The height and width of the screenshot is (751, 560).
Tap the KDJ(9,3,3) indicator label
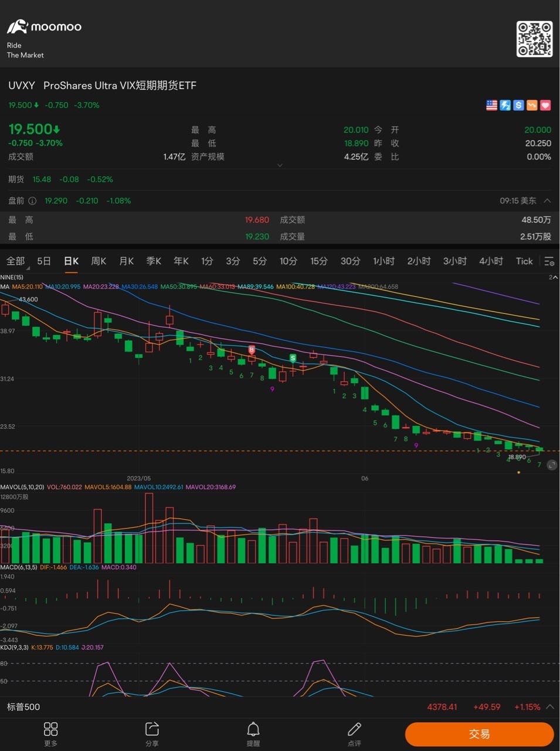tap(14, 648)
